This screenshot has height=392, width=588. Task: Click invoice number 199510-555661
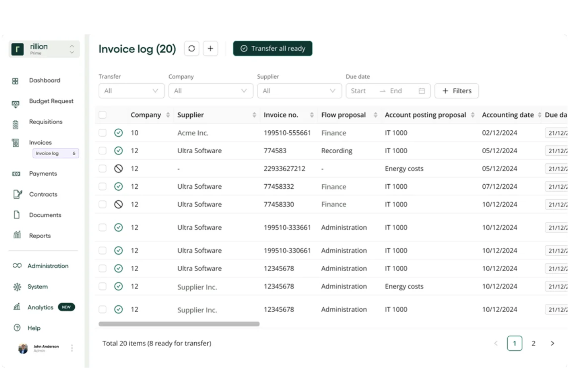click(x=287, y=133)
